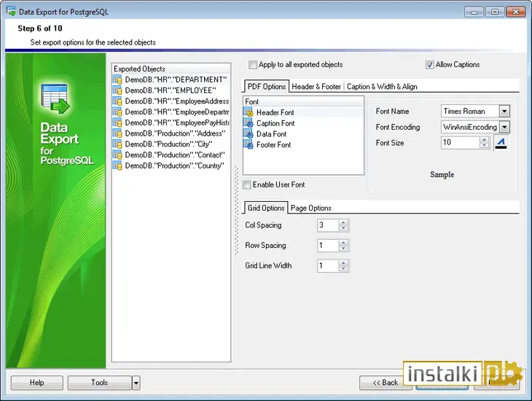Decrease Col Spacing value
This screenshot has width=532, height=401.
pos(343,228)
